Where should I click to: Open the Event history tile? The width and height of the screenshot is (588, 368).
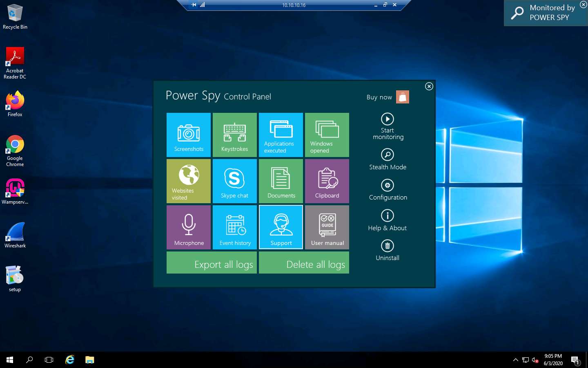[235, 227]
